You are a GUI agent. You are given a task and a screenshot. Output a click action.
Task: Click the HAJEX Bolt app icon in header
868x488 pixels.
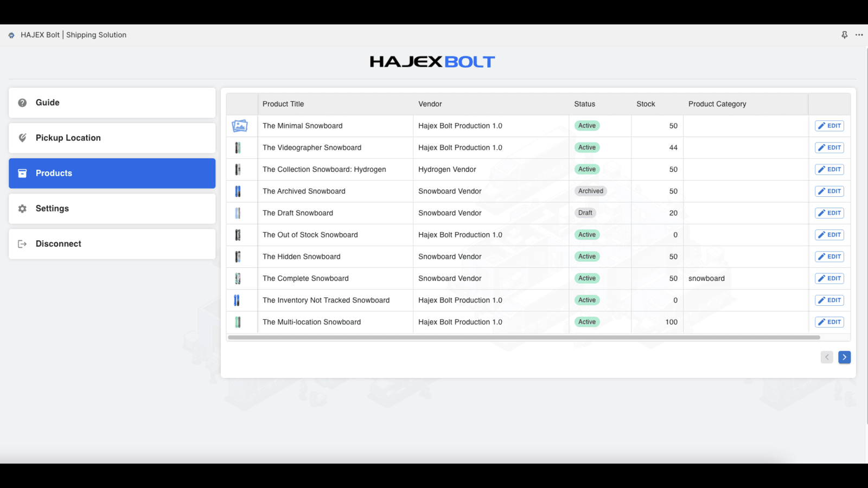click(11, 35)
